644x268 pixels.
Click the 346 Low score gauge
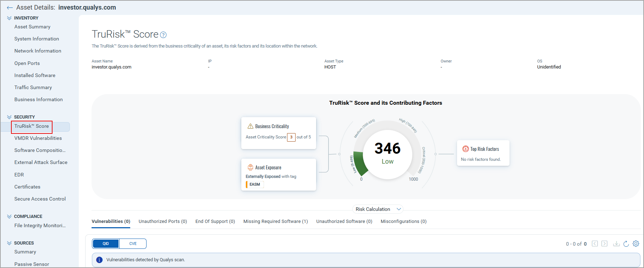[387, 153]
